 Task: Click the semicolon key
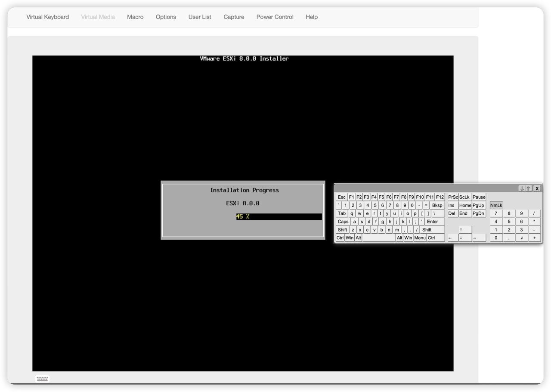tap(416, 222)
